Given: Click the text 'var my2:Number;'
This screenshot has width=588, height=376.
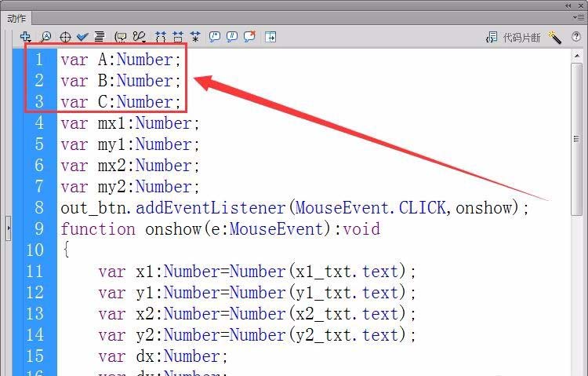Looking at the screenshot, I should pyautogui.click(x=130, y=187).
